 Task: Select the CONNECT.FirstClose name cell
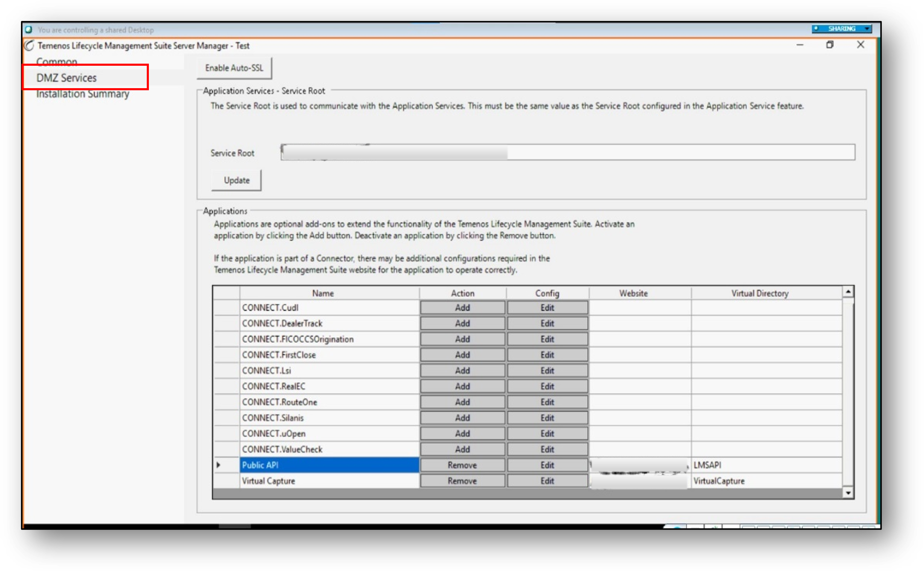(329, 355)
